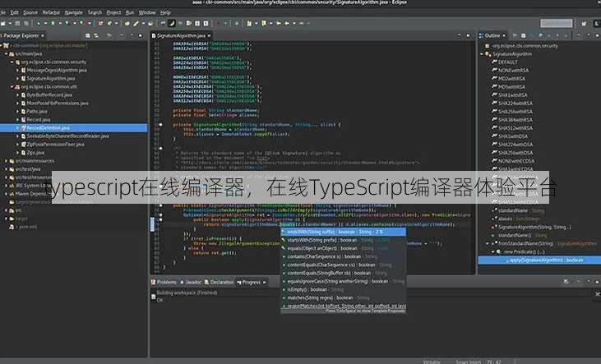Toggle Link with Editor in Package Explorer

pyautogui.click(x=96, y=35)
